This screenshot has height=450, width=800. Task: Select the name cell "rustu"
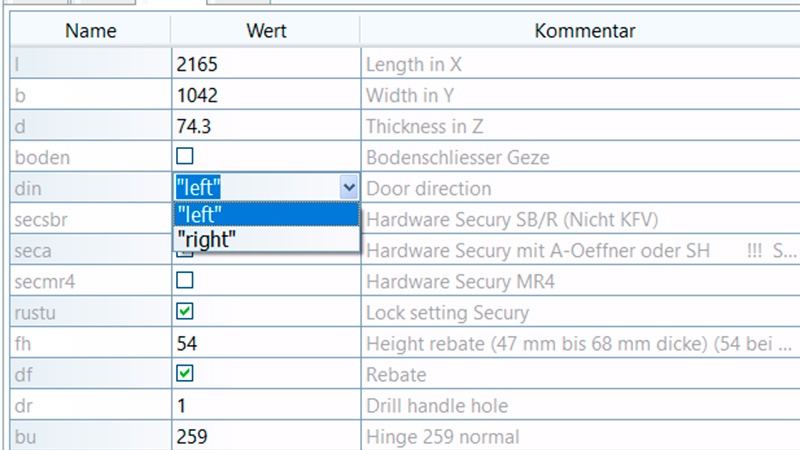91,312
